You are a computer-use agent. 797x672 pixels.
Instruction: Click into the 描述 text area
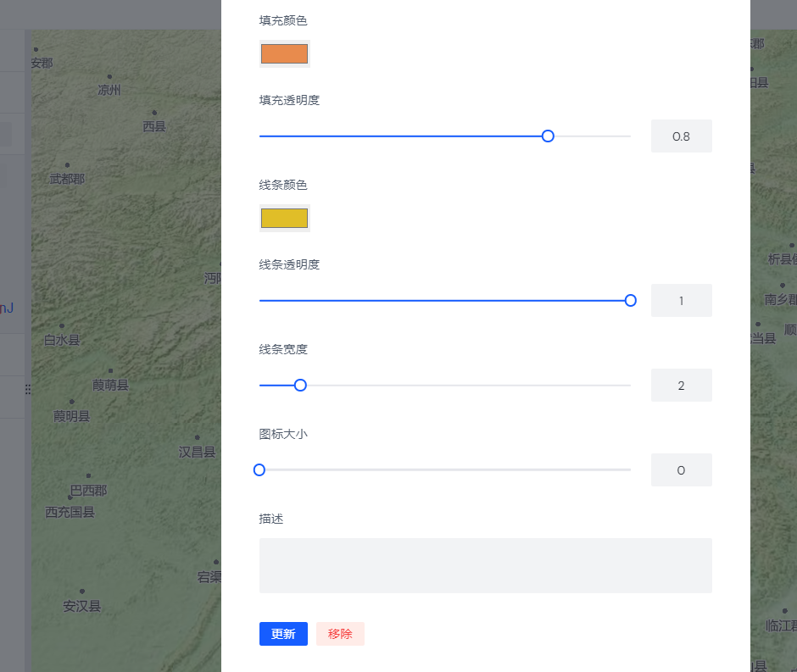(485, 565)
